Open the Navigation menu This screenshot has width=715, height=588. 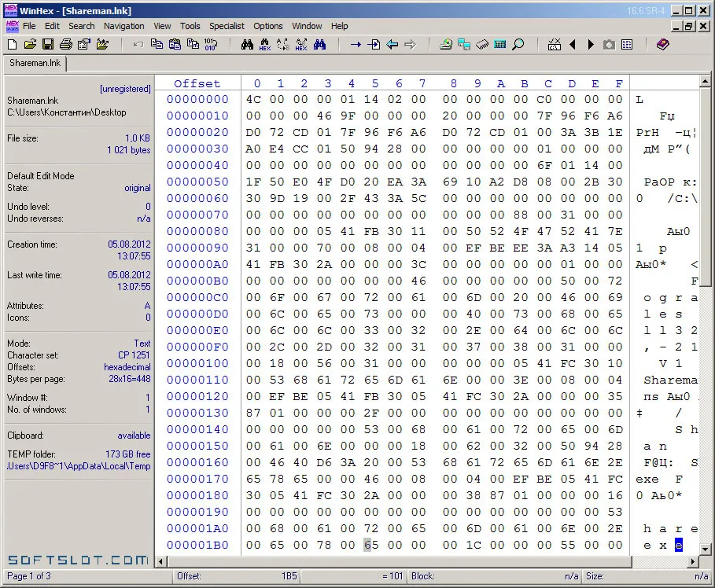123,26
